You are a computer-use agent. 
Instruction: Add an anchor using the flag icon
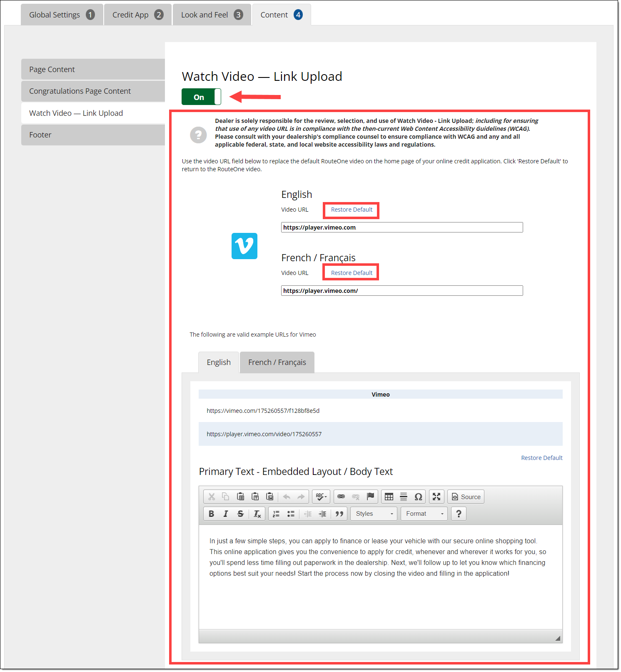[370, 497]
